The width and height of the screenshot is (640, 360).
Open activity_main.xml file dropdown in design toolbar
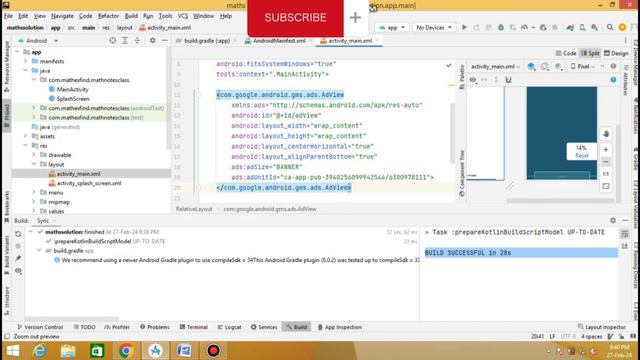click(x=496, y=66)
